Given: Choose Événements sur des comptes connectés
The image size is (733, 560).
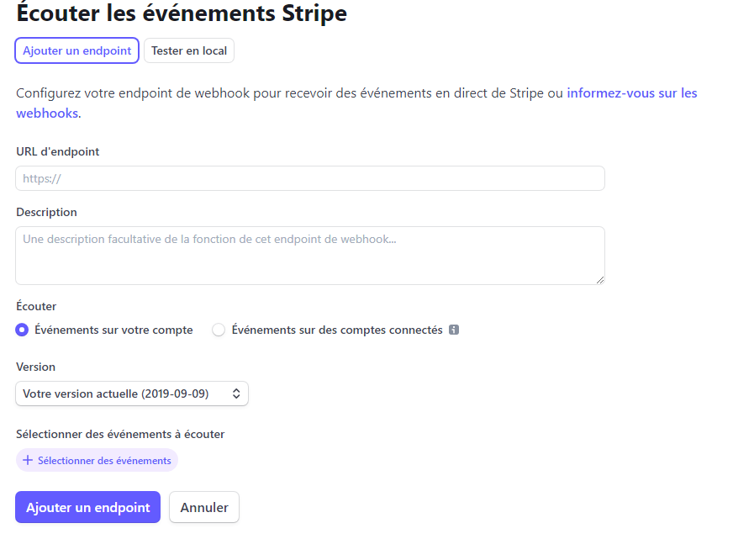Looking at the screenshot, I should tap(219, 330).
